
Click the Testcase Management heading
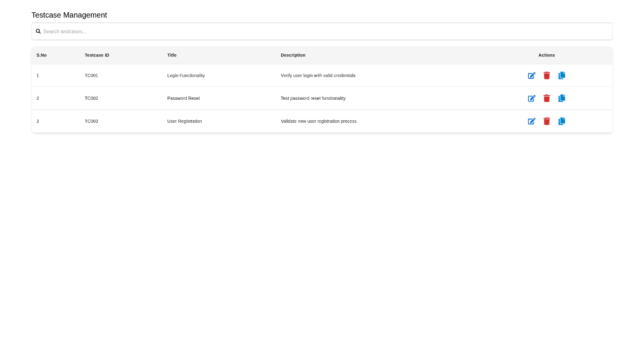pos(69,15)
